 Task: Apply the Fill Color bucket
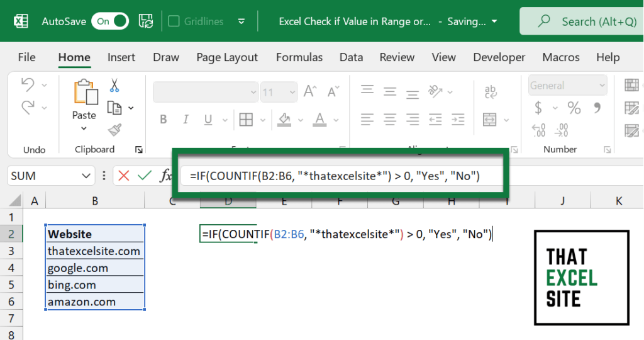284,120
